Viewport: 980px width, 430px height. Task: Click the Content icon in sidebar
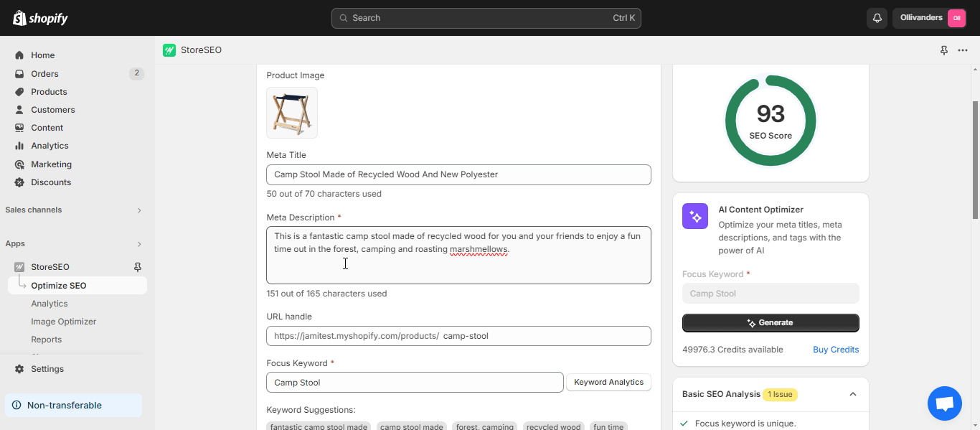pyautogui.click(x=19, y=128)
